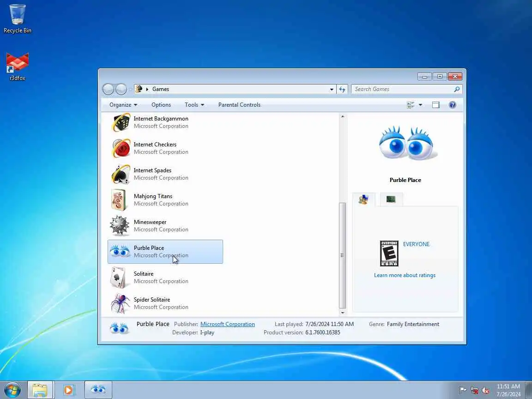Click the change view icon
The height and width of the screenshot is (399, 532).
pyautogui.click(x=411, y=105)
